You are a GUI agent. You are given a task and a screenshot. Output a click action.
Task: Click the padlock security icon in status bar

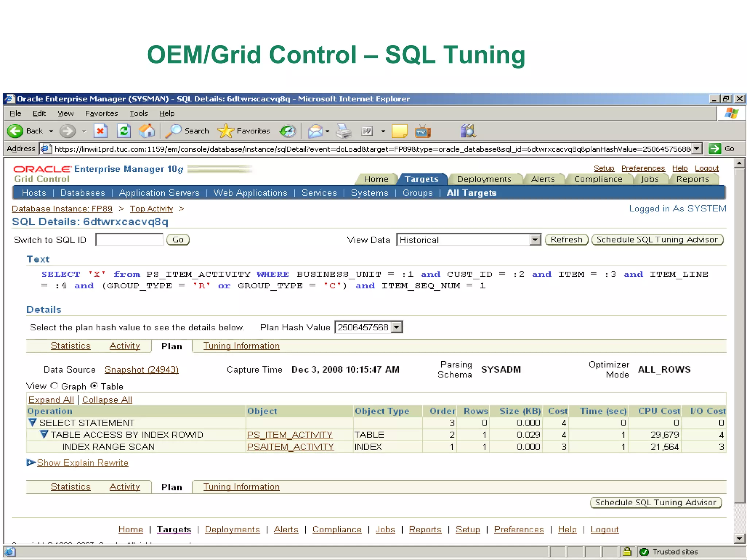tap(627, 552)
